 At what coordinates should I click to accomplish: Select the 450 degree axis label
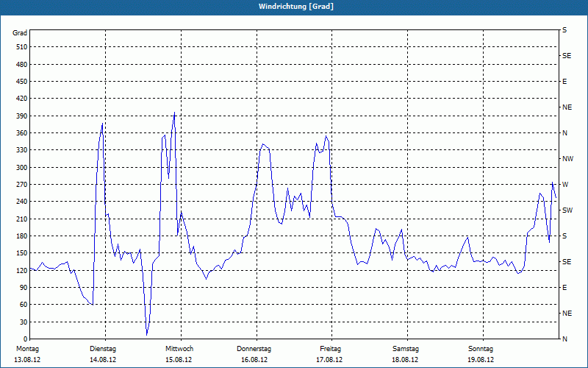[x=22, y=82]
